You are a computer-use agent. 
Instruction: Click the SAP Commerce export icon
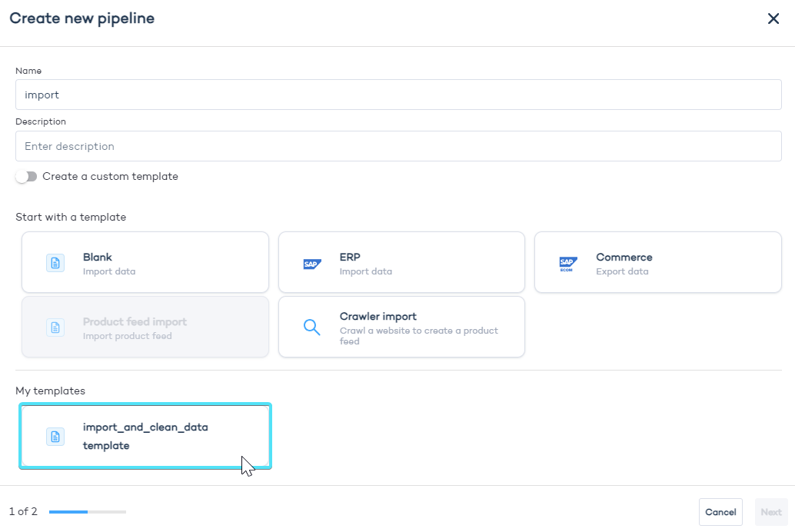(567, 262)
